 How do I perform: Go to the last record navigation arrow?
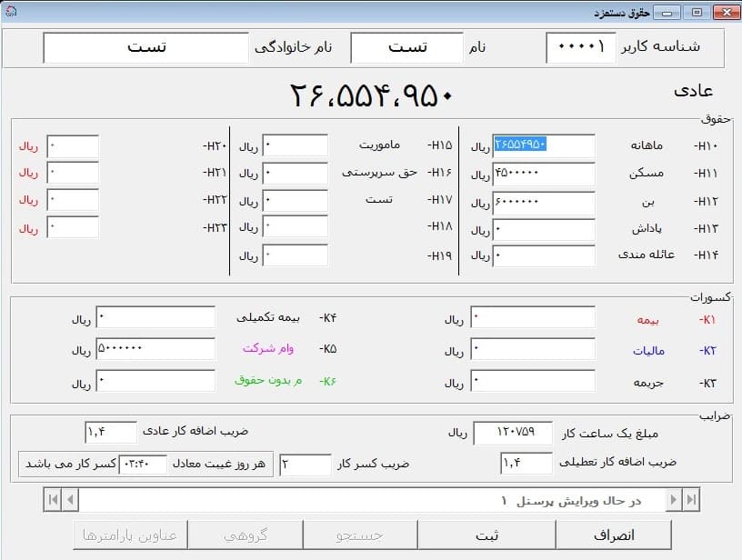coord(691,499)
